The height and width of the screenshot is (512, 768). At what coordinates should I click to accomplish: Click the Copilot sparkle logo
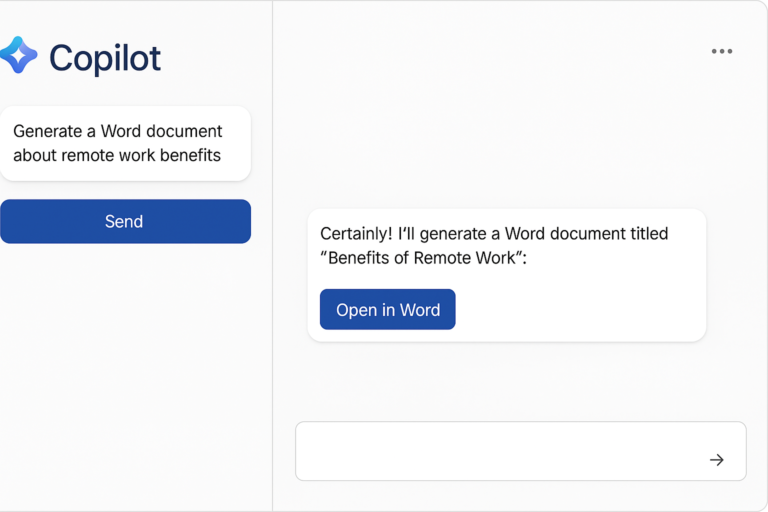[19, 56]
